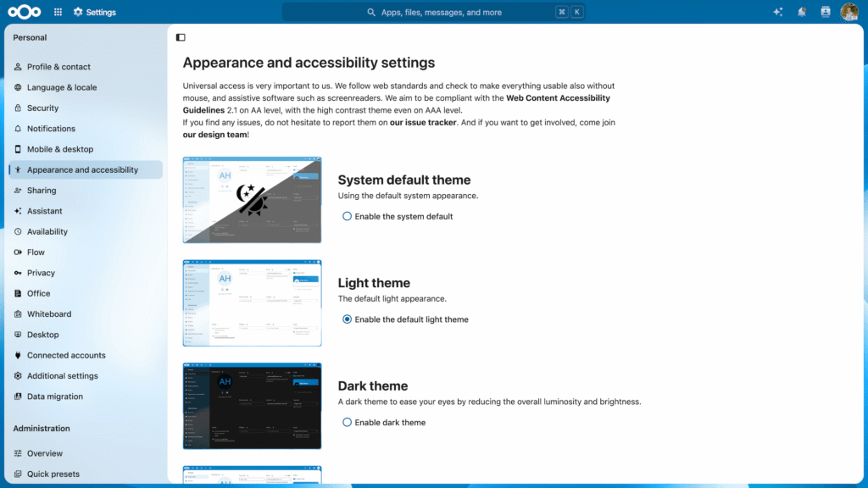Click the 'Light theme' heading text
The image size is (868, 488).
[x=374, y=283]
